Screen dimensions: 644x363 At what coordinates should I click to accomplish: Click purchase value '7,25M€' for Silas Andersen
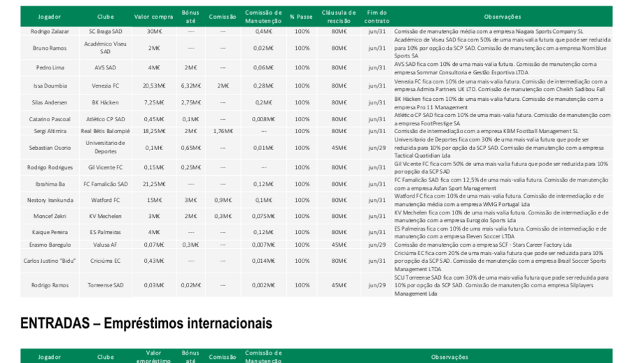coord(154,103)
